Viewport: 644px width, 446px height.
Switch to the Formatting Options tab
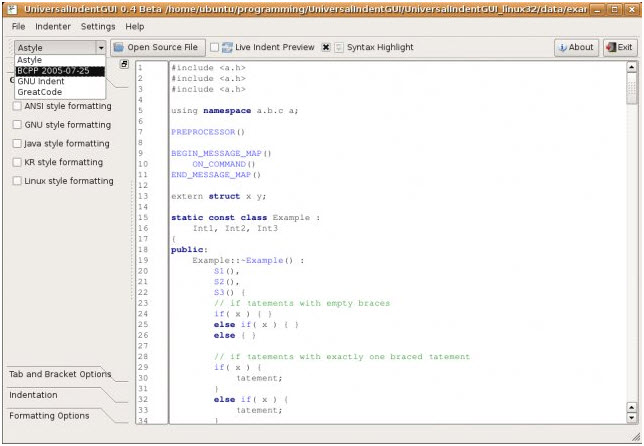click(x=49, y=416)
